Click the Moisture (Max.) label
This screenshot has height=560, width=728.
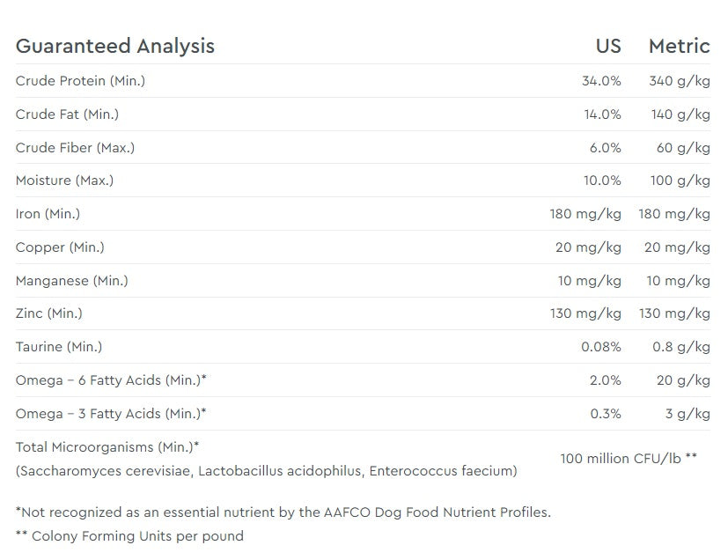(x=64, y=181)
